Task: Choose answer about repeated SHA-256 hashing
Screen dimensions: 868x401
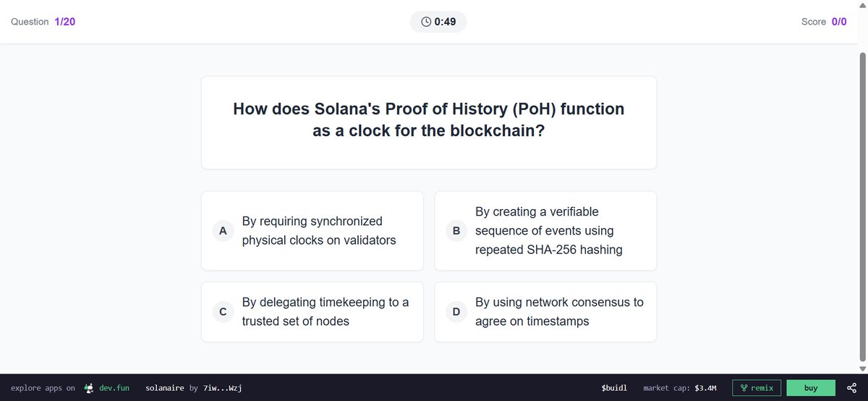Action: point(545,231)
